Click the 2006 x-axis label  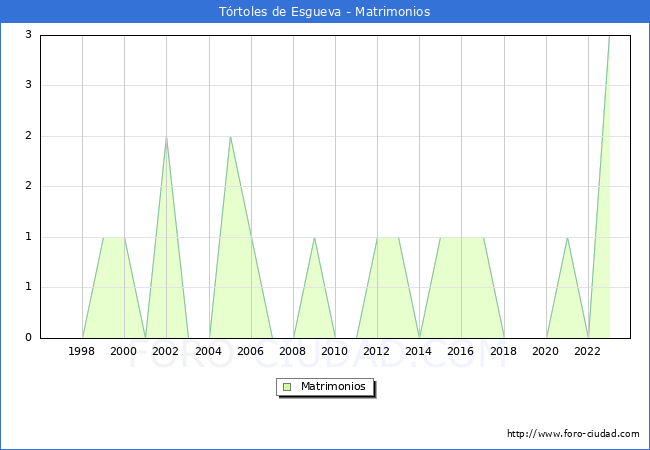point(250,351)
